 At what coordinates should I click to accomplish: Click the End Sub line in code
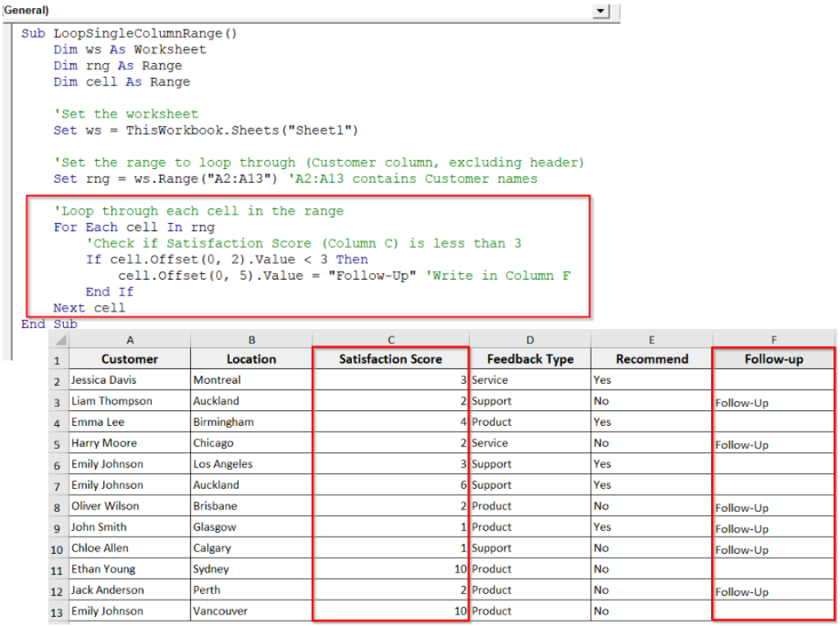[49, 324]
